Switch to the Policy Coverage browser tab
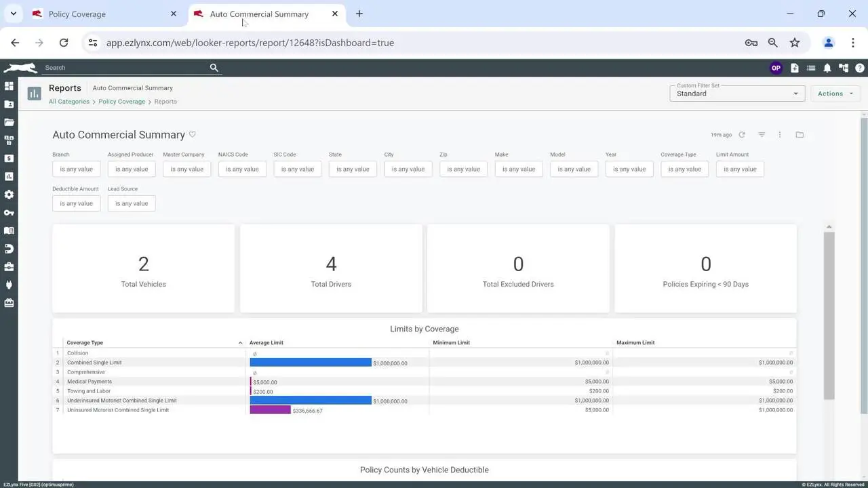The image size is (868, 488). pyautogui.click(x=77, y=14)
